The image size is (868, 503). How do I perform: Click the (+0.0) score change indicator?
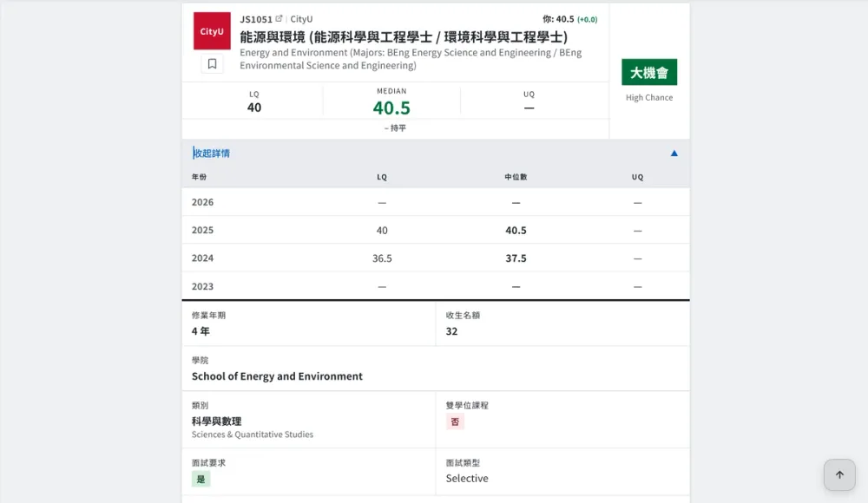[x=588, y=20]
